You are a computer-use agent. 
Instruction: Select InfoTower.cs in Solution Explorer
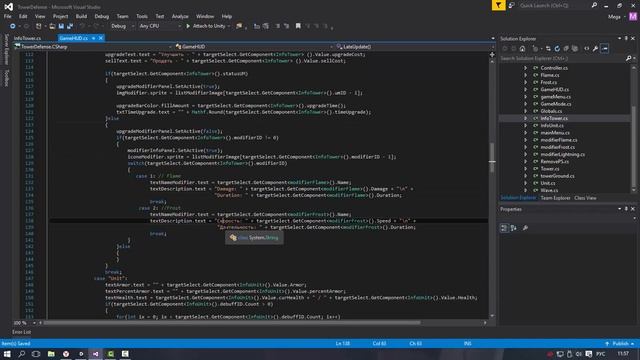tap(554, 118)
